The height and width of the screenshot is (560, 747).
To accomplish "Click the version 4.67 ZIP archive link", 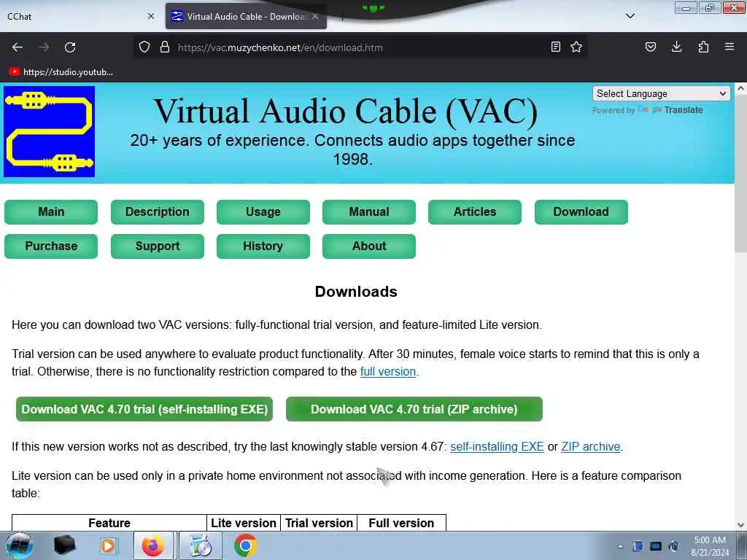I will (x=591, y=447).
